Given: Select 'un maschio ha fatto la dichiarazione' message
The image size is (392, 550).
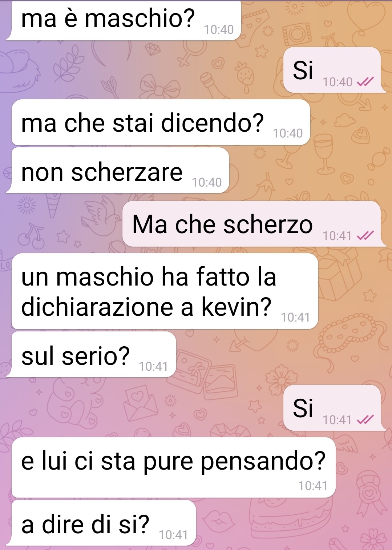Looking at the screenshot, I should click(165, 291).
